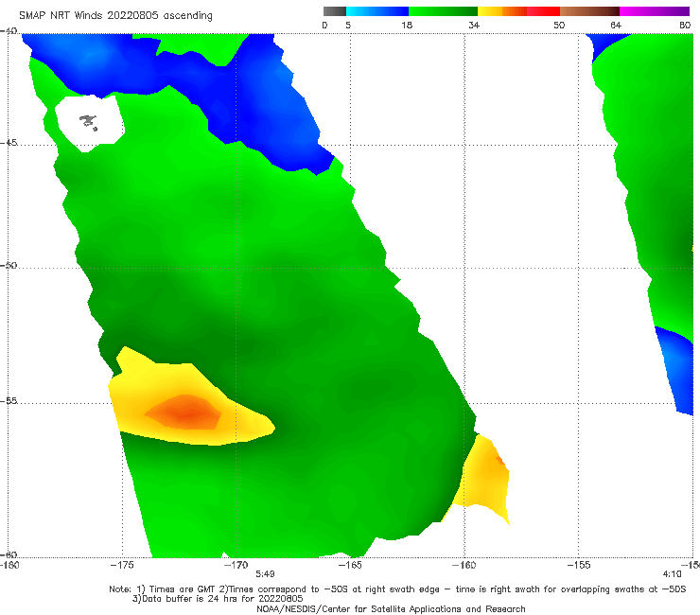Click the swath time label '5:49'
700x615 pixels.
point(265,574)
